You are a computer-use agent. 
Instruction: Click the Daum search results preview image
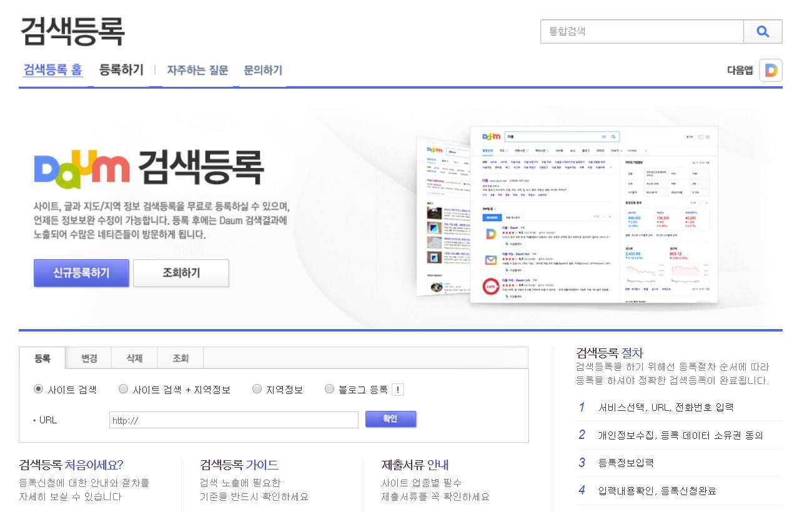coord(568,215)
